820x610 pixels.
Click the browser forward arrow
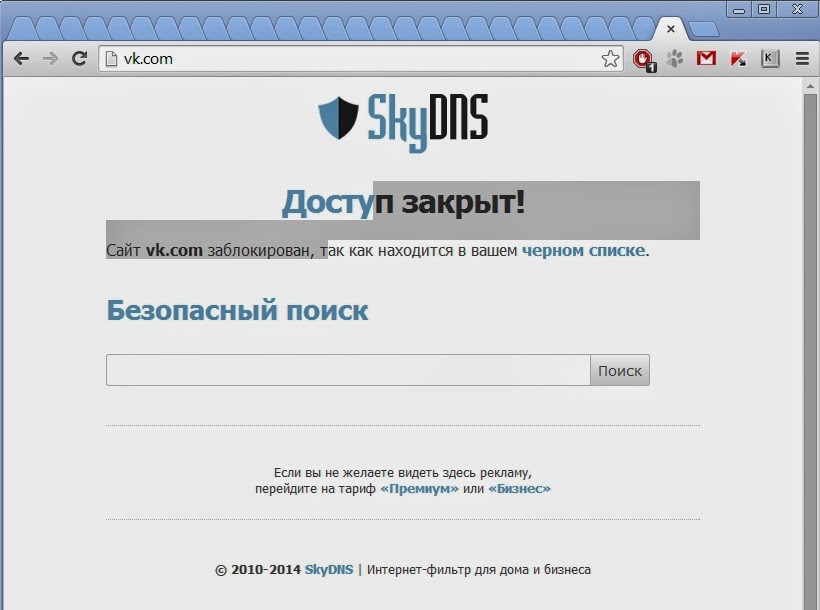coord(50,59)
